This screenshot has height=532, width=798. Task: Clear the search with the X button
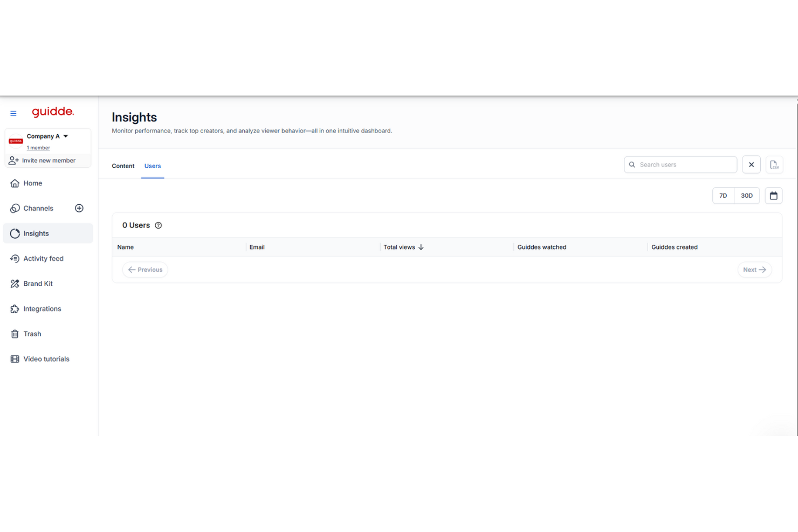751,165
